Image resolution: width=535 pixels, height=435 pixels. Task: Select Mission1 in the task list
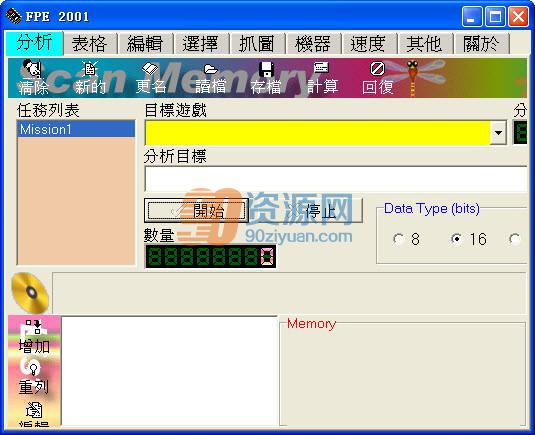coord(76,129)
